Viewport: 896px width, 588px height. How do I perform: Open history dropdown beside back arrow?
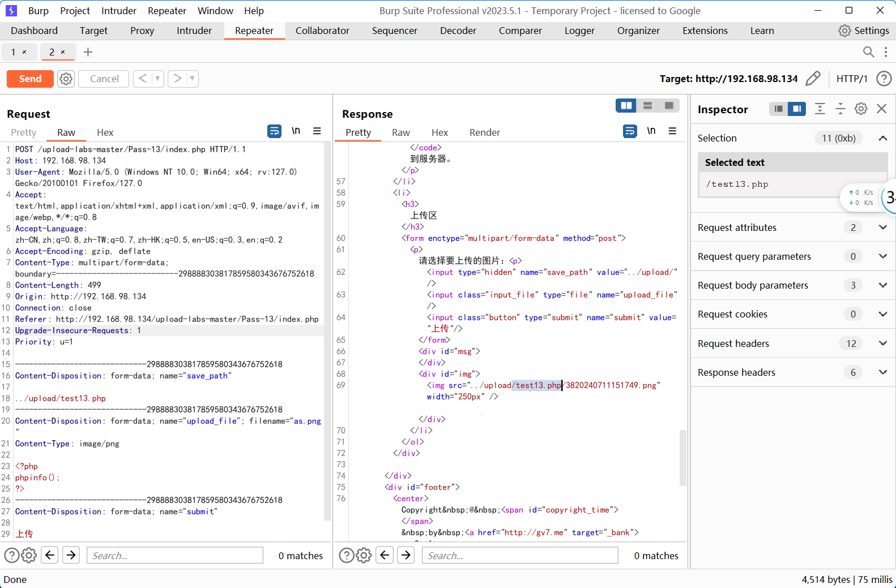pyautogui.click(x=157, y=79)
